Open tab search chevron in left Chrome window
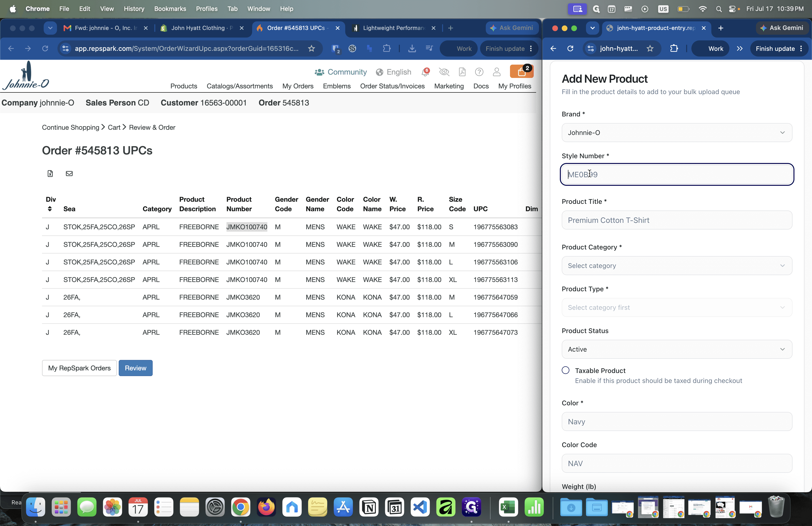The width and height of the screenshot is (812, 526). coord(50,28)
